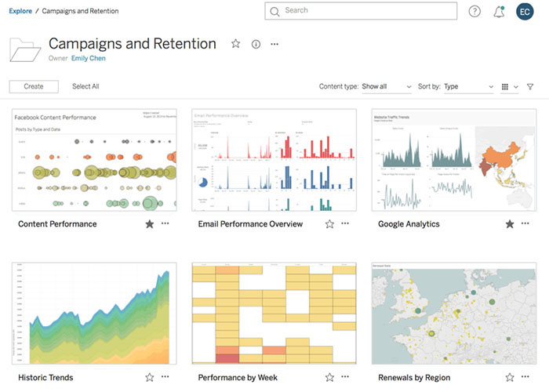Open the project's more actions ellipsis

point(274,45)
